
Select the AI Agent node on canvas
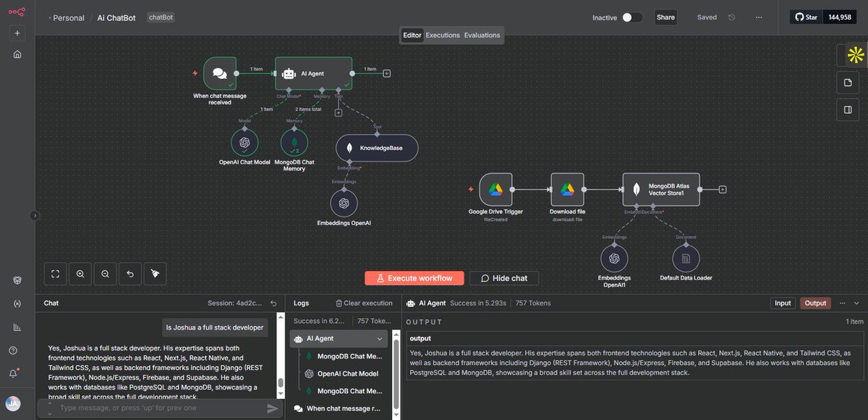(x=314, y=73)
